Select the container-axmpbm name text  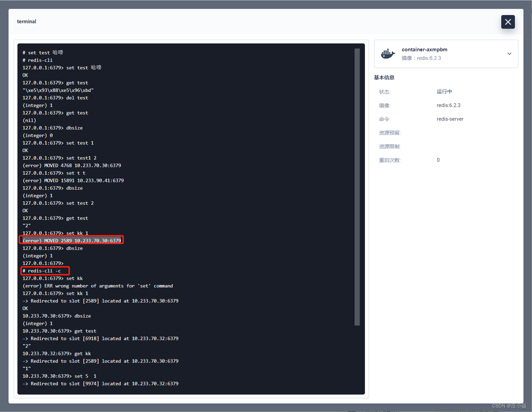[424, 50]
